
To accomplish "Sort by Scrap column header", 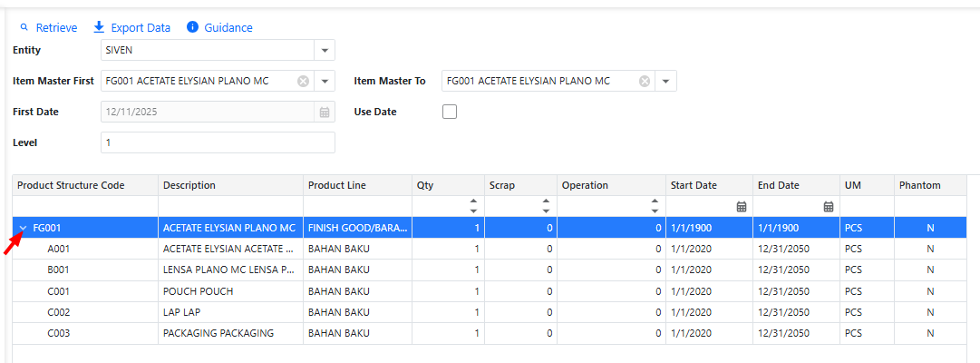I will [x=520, y=185].
